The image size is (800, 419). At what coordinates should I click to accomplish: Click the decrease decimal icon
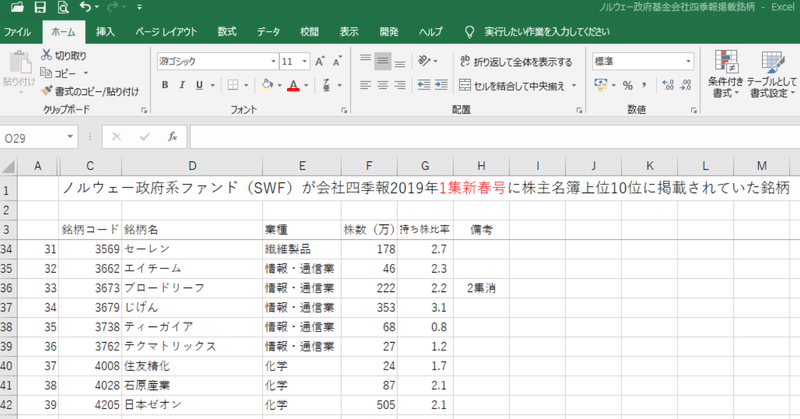[686, 85]
